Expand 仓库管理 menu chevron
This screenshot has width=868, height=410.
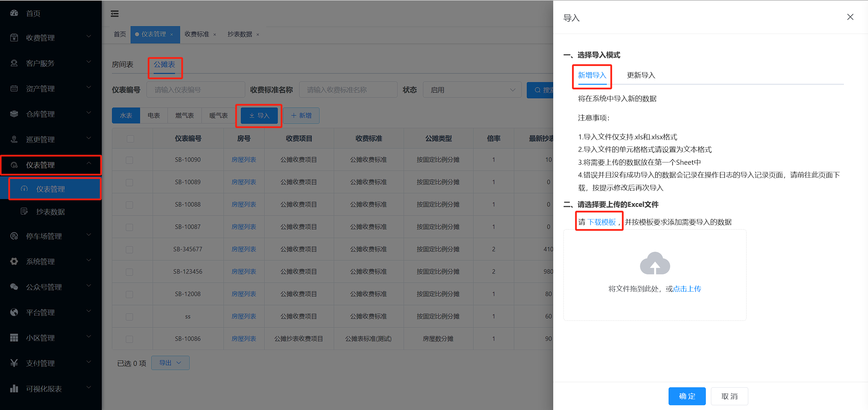89,113
